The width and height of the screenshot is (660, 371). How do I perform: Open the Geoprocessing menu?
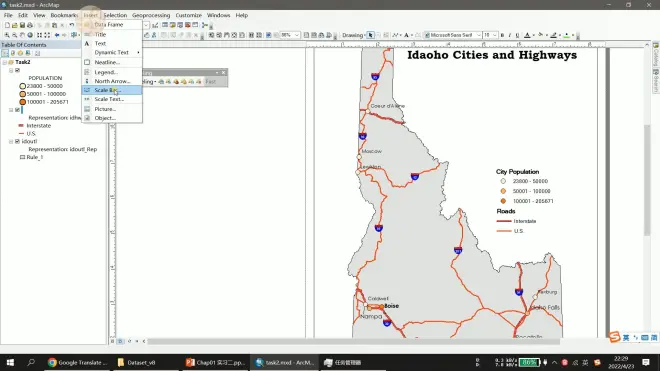pyautogui.click(x=151, y=15)
